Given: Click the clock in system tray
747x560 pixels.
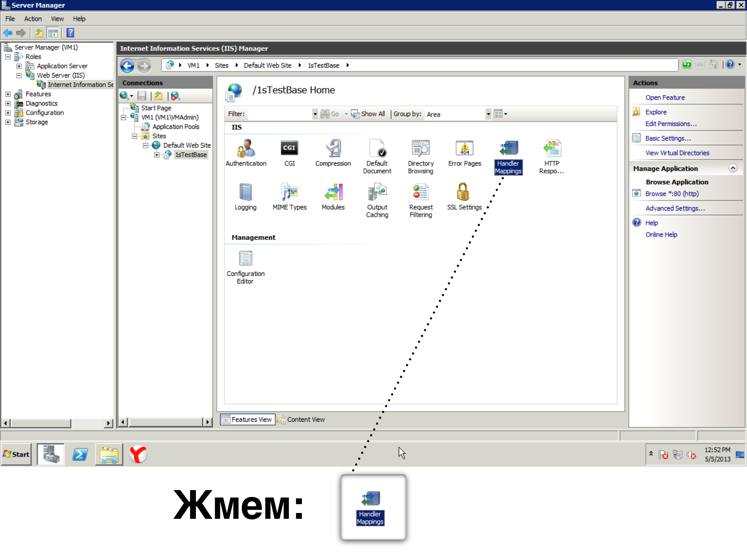Looking at the screenshot, I should click(717, 454).
